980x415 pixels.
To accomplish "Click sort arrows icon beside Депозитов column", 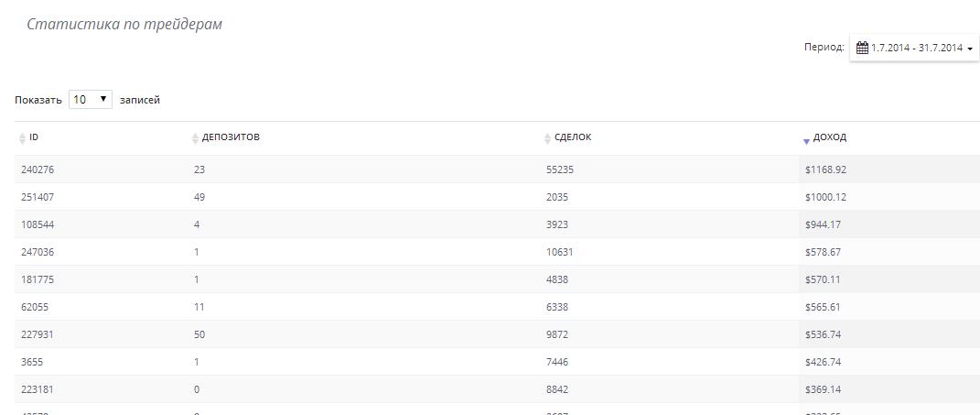I will (x=195, y=138).
